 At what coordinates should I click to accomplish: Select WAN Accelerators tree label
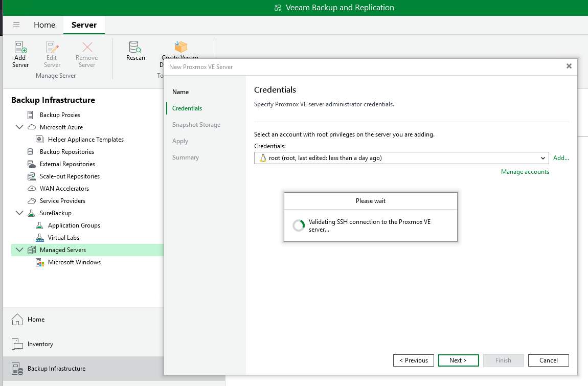pos(64,188)
